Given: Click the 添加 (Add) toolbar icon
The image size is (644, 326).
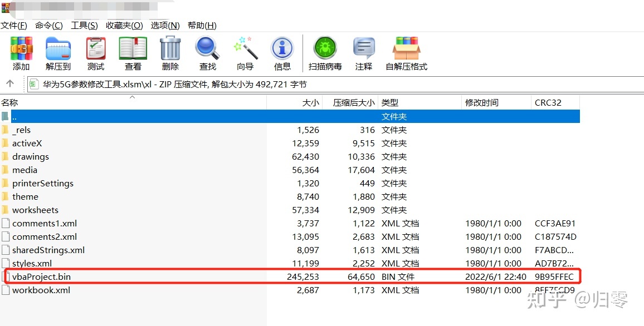Looking at the screenshot, I should coord(21,48).
